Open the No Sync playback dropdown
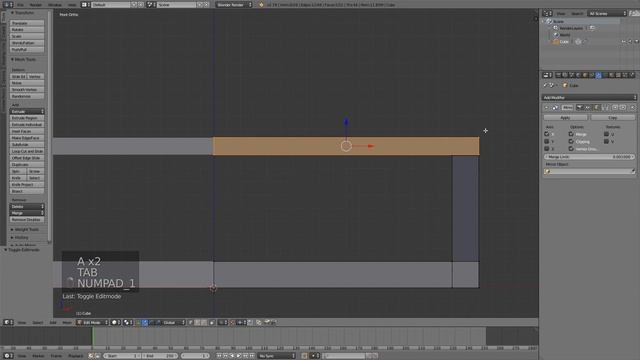The height and width of the screenshot is (360, 640). click(276, 356)
